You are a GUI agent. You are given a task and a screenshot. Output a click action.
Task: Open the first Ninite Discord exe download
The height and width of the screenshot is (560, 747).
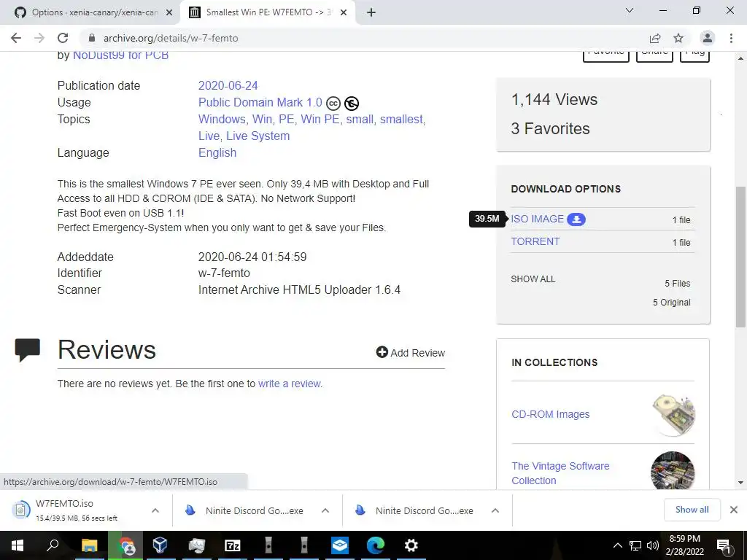[245, 510]
